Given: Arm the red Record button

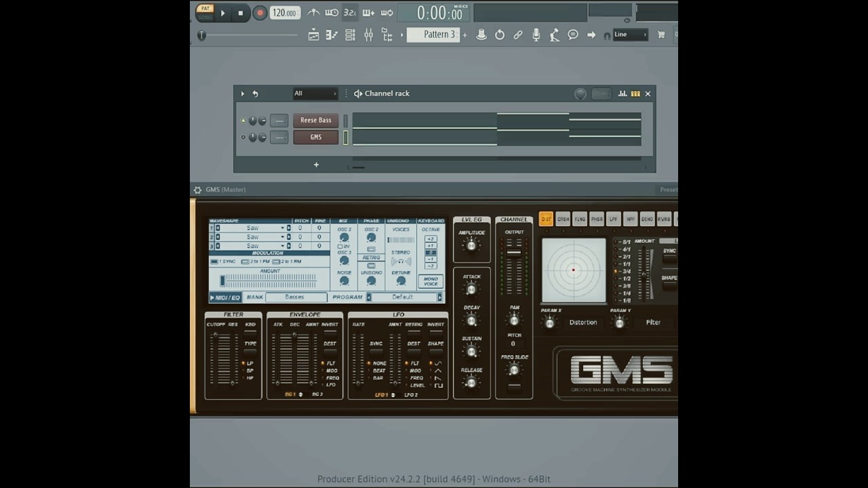Looking at the screenshot, I should click(260, 13).
